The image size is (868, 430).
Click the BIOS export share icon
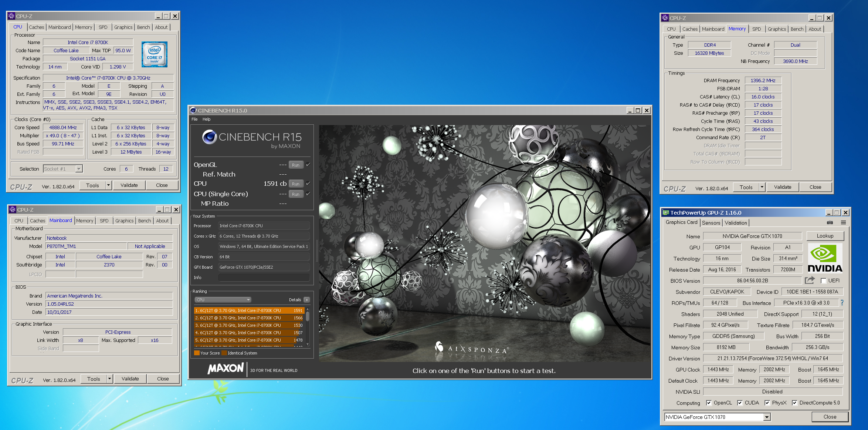(810, 280)
